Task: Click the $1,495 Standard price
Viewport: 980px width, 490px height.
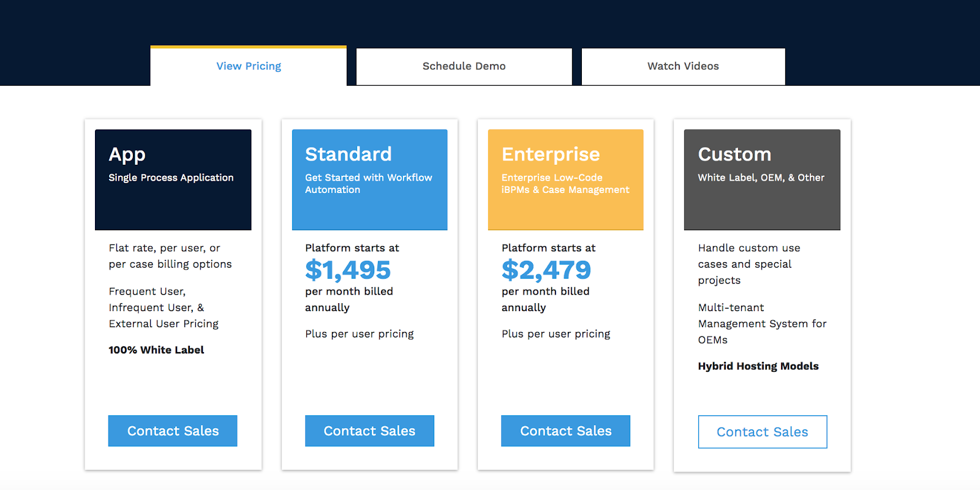Action: click(348, 270)
